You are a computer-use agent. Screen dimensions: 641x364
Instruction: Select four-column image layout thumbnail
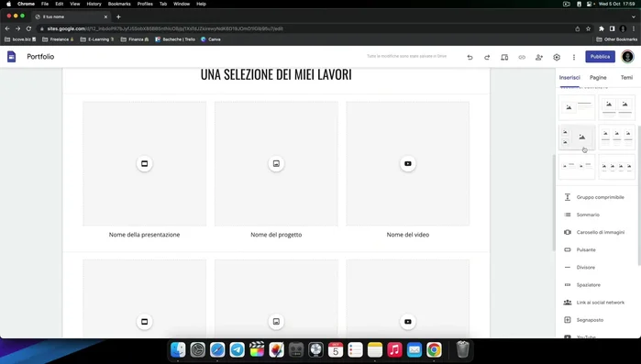pyautogui.click(x=617, y=167)
